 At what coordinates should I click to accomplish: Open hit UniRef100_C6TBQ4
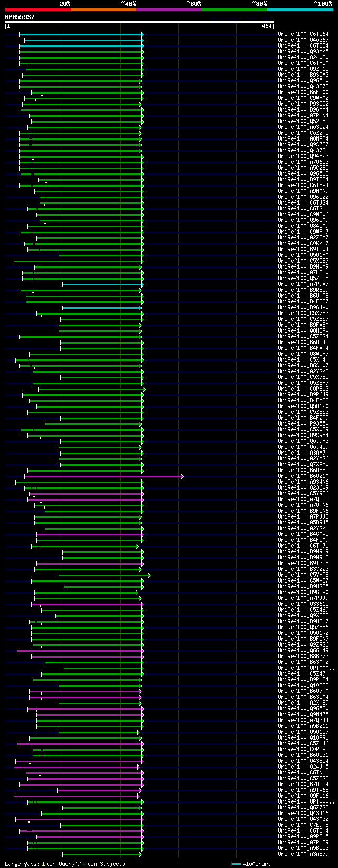click(x=303, y=46)
